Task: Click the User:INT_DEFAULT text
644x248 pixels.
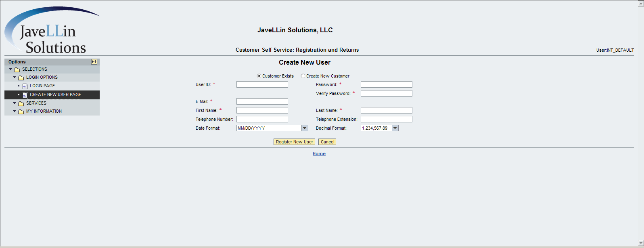Action: click(x=615, y=50)
